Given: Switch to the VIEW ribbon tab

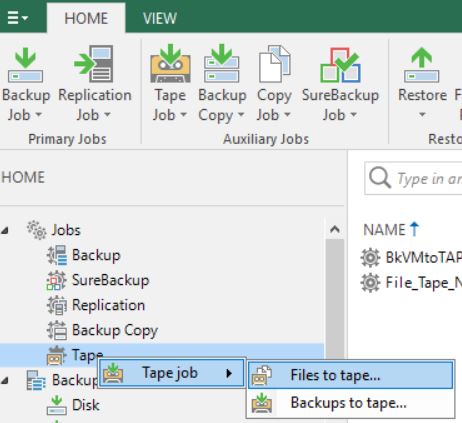Looking at the screenshot, I should pyautogui.click(x=160, y=18).
